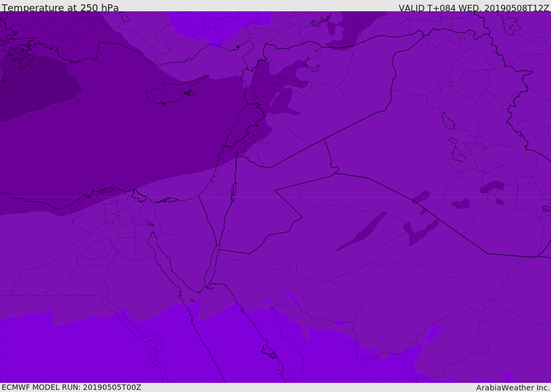Screen dimensions: 551x392
Task: Click the VALID T+084 timestamp text
Action: (474, 8)
